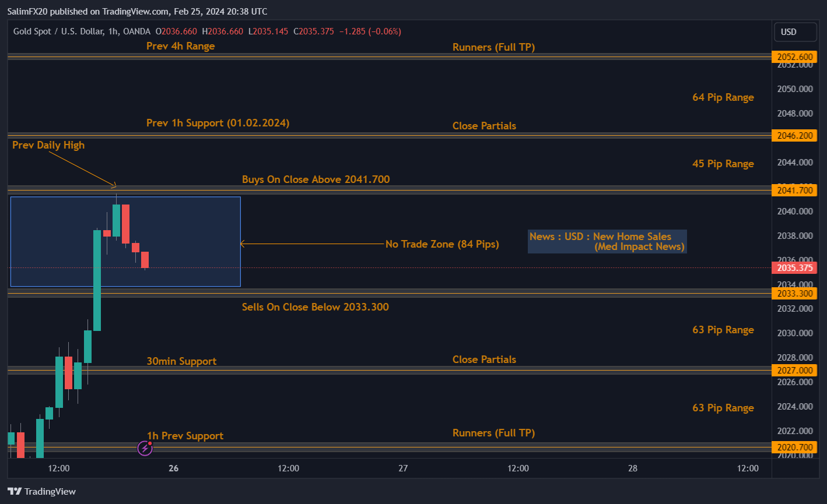Select 'Prev 1h Support (01.02.2024)' label
The width and height of the screenshot is (827, 504).
218,123
